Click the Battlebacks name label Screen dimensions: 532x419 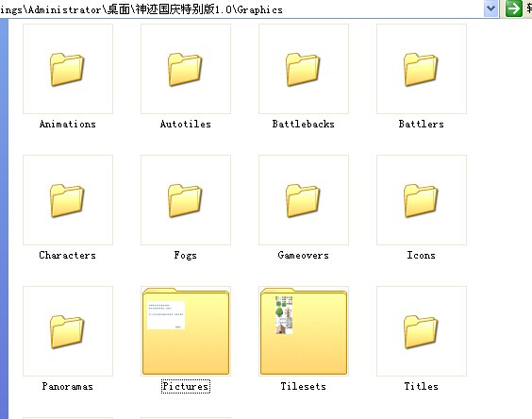pos(304,124)
